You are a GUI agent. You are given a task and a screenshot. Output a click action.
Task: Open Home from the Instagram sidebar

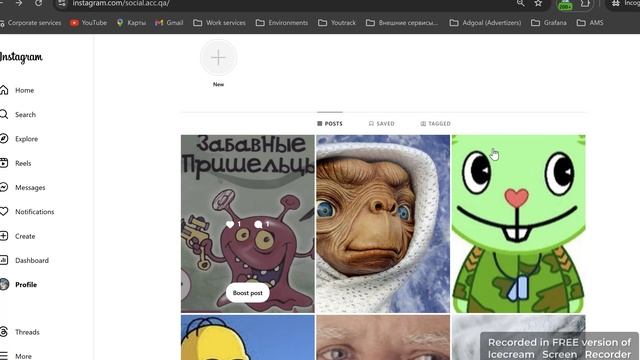tap(17, 90)
